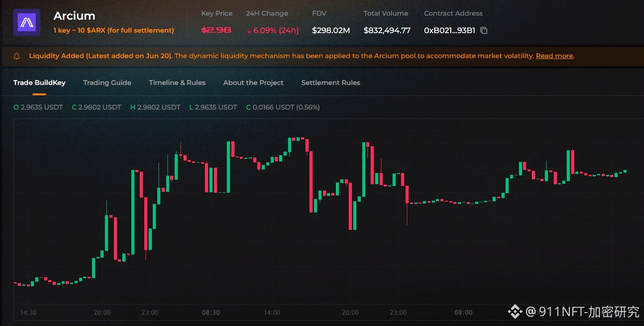Click the 6.09% (24h) change value

273,31
